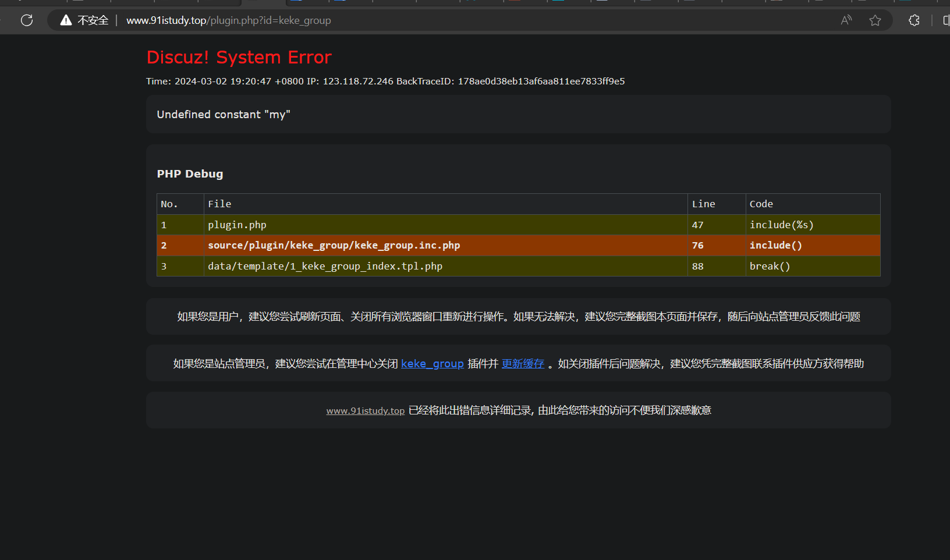Add page to favorites with star icon

(x=875, y=20)
